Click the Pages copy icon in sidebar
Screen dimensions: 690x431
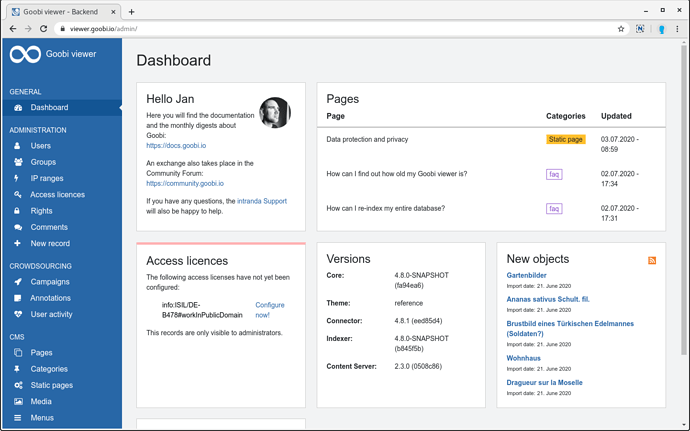click(x=18, y=353)
